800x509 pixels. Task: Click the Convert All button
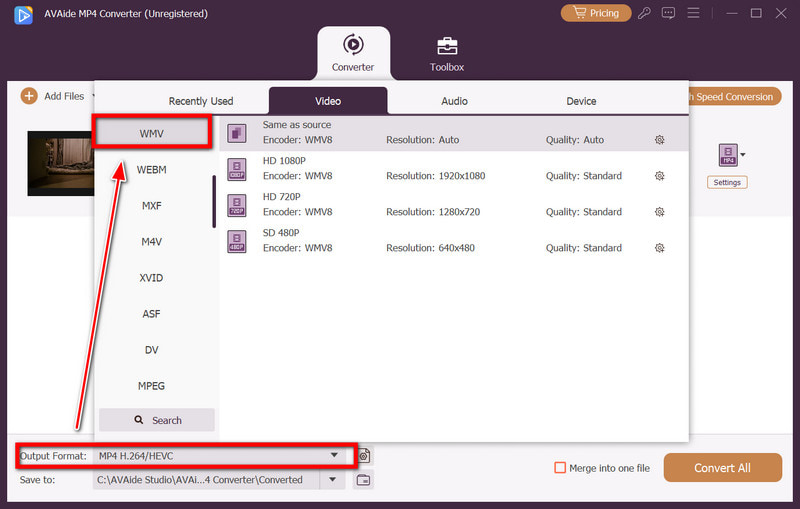click(x=722, y=468)
